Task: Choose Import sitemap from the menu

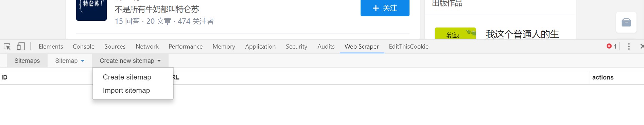Action: point(126,90)
